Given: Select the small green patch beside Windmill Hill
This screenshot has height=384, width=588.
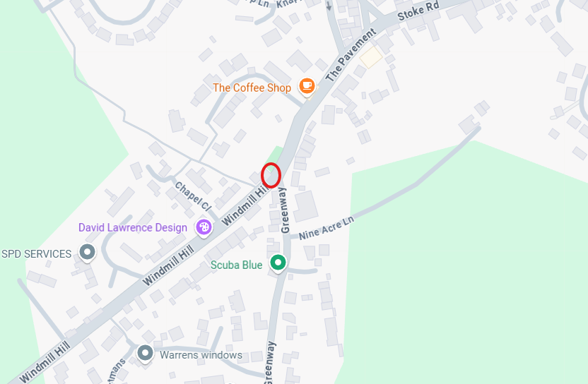Looking at the screenshot, I should coord(276,156).
